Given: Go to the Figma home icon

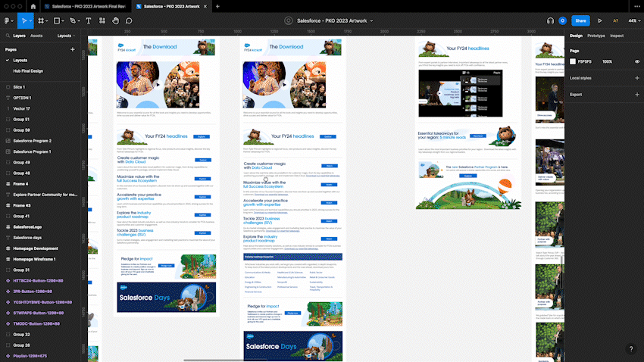Looking at the screenshot, I should tap(33, 7).
